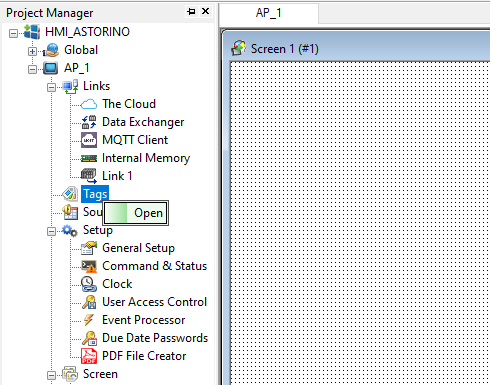Click the Command & Status icon

click(x=89, y=266)
